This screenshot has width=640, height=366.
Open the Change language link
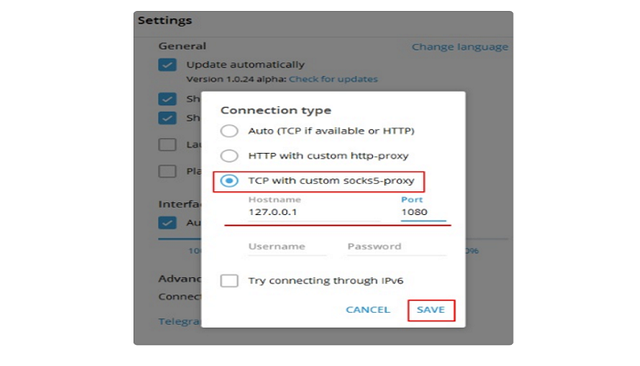(x=460, y=47)
